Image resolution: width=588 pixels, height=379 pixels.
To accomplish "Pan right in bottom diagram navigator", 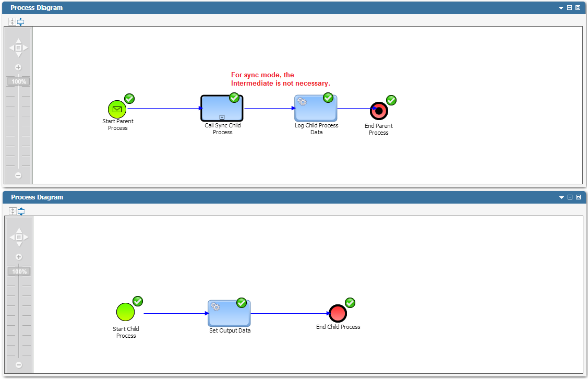I will (x=26, y=237).
